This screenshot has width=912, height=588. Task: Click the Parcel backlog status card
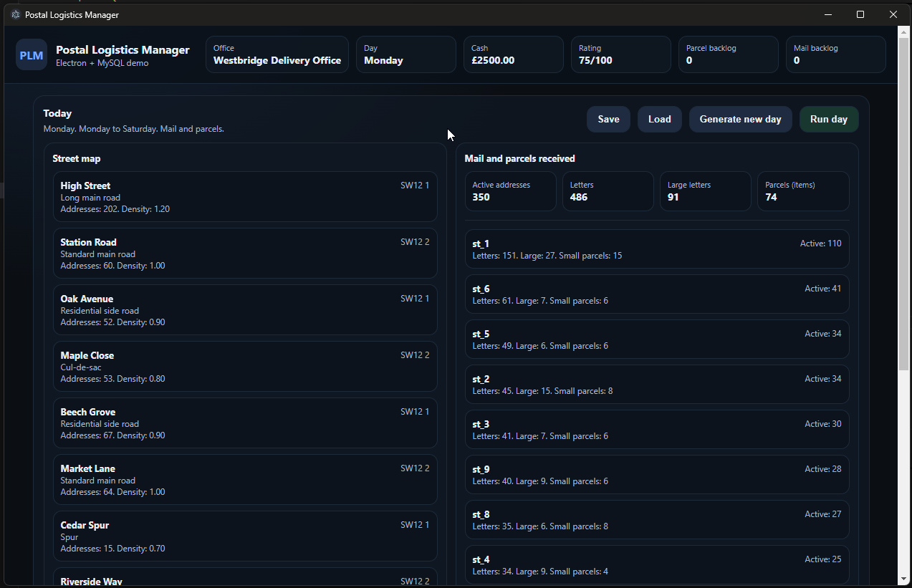click(728, 54)
